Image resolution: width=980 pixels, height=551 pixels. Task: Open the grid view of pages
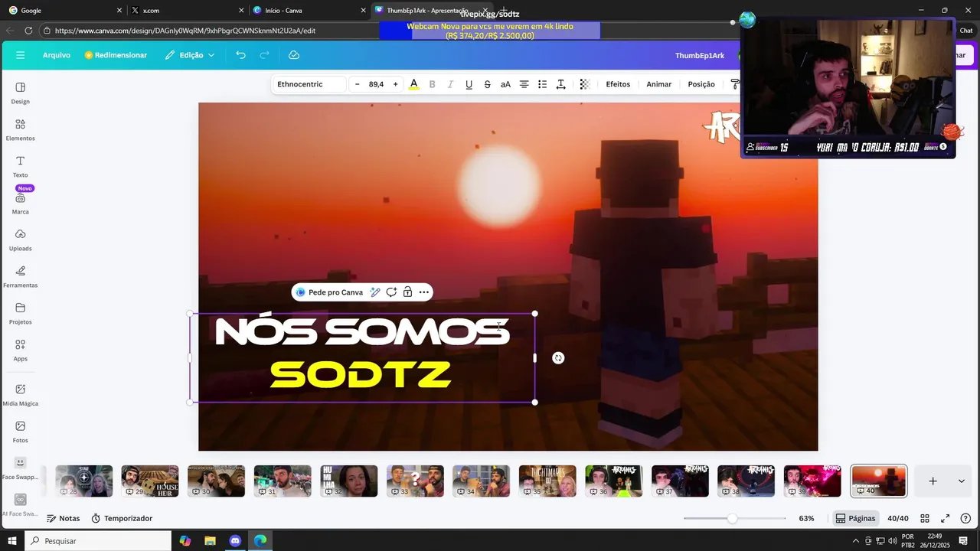(925, 518)
